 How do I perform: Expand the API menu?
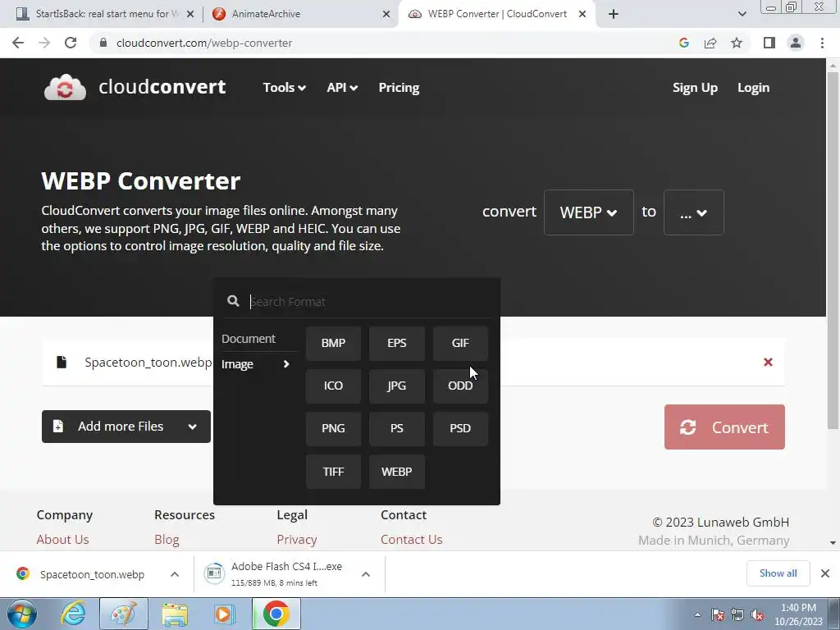pyautogui.click(x=342, y=87)
